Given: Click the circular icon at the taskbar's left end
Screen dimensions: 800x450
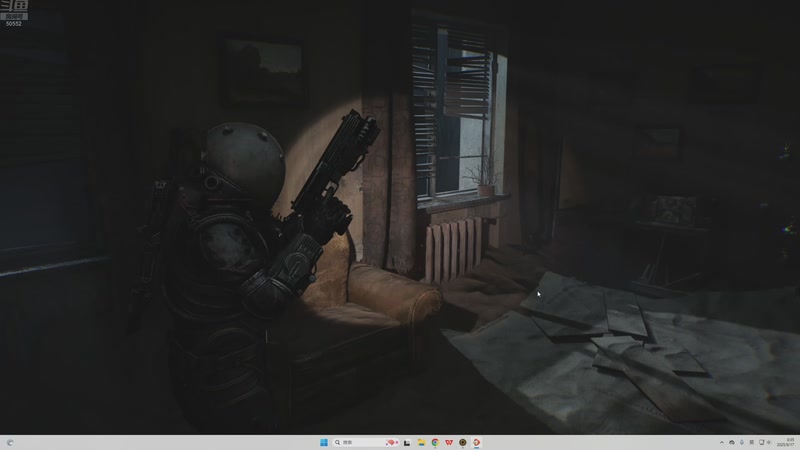Looking at the screenshot, I should point(10,442).
